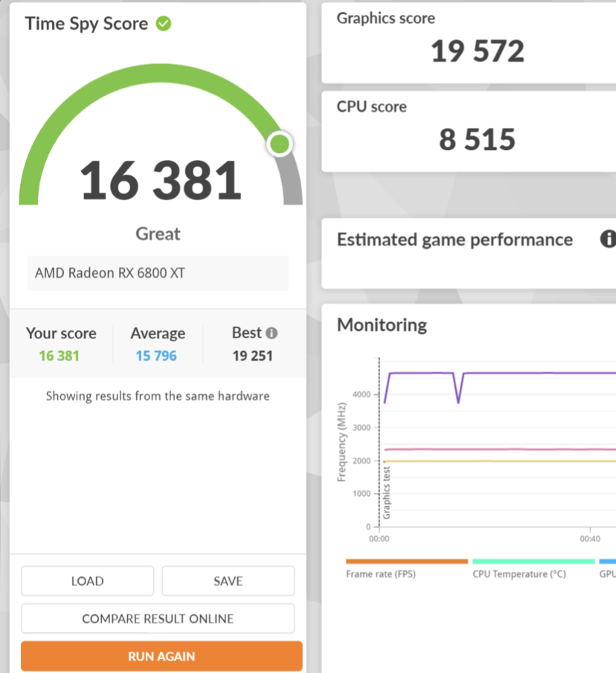Select the gauge's green score indicator knob
Image resolution: width=616 pixels, height=673 pixels.
[280, 144]
